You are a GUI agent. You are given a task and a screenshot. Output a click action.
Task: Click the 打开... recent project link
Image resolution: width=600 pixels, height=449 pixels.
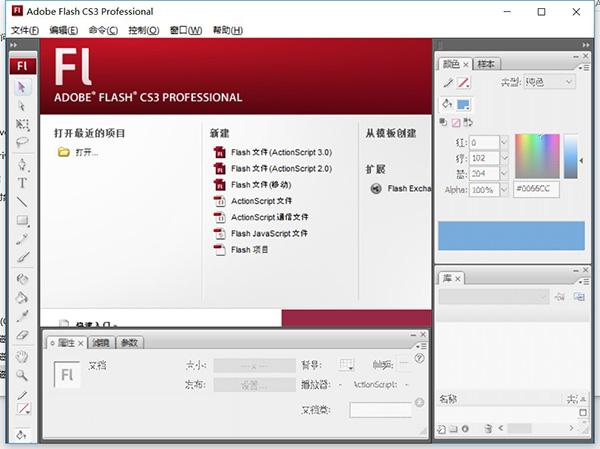86,152
